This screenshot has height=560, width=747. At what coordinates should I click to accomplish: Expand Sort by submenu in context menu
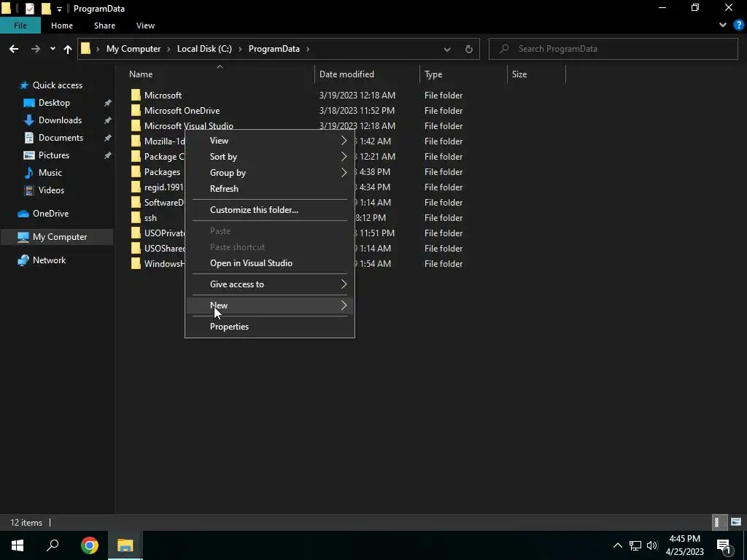pos(270,157)
